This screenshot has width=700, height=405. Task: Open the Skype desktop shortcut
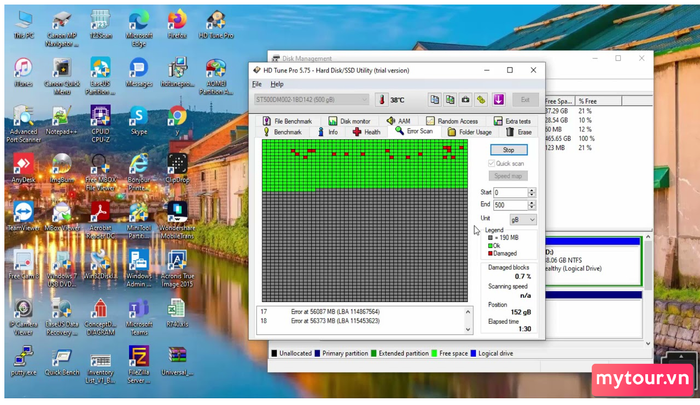click(x=139, y=121)
